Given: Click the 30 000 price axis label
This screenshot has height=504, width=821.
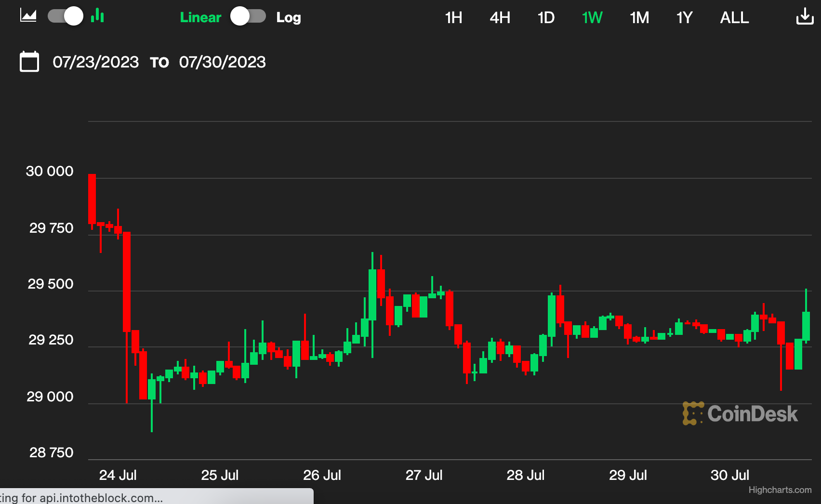Looking at the screenshot, I should pyautogui.click(x=50, y=171).
